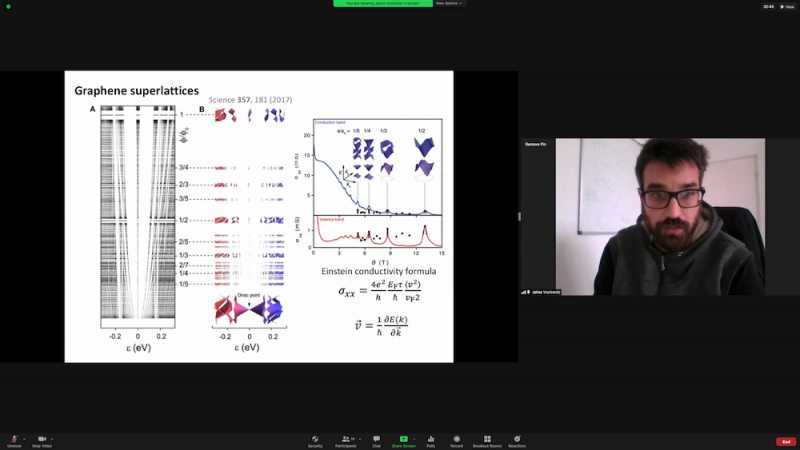
Task: Start recording with the Record icon
Action: coord(457,439)
